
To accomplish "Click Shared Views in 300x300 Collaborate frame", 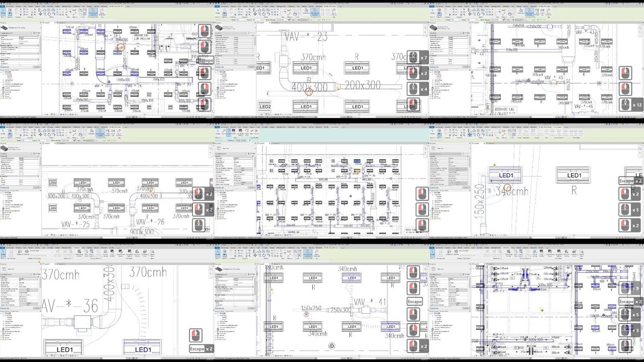I will click(582, 254).
